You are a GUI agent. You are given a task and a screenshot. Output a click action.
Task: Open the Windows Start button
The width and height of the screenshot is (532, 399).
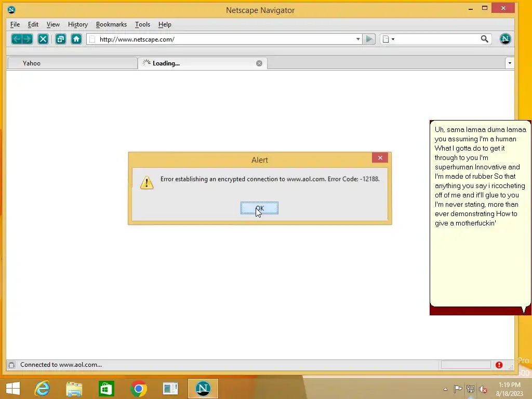pos(13,389)
